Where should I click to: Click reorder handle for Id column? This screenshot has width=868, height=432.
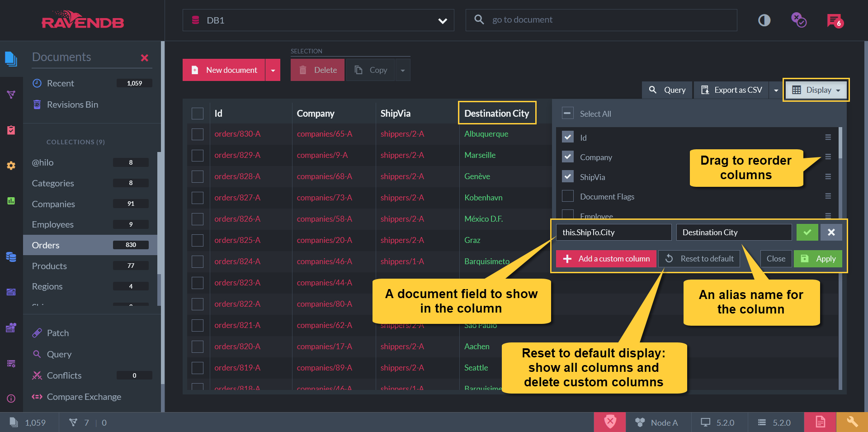828,137
